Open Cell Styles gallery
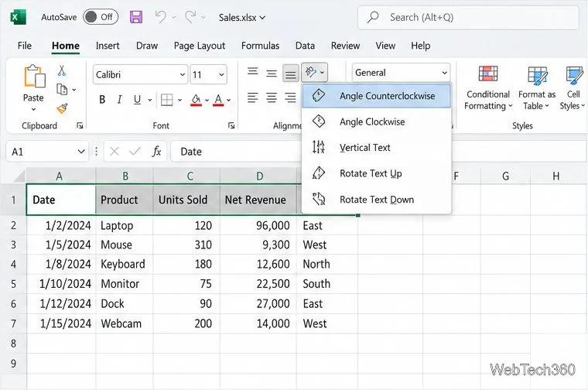 click(573, 87)
